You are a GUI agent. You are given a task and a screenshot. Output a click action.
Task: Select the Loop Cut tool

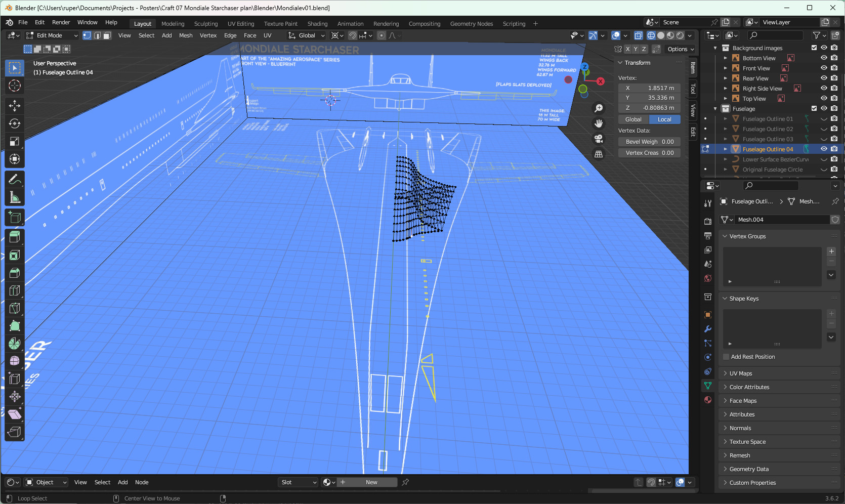click(15, 290)
